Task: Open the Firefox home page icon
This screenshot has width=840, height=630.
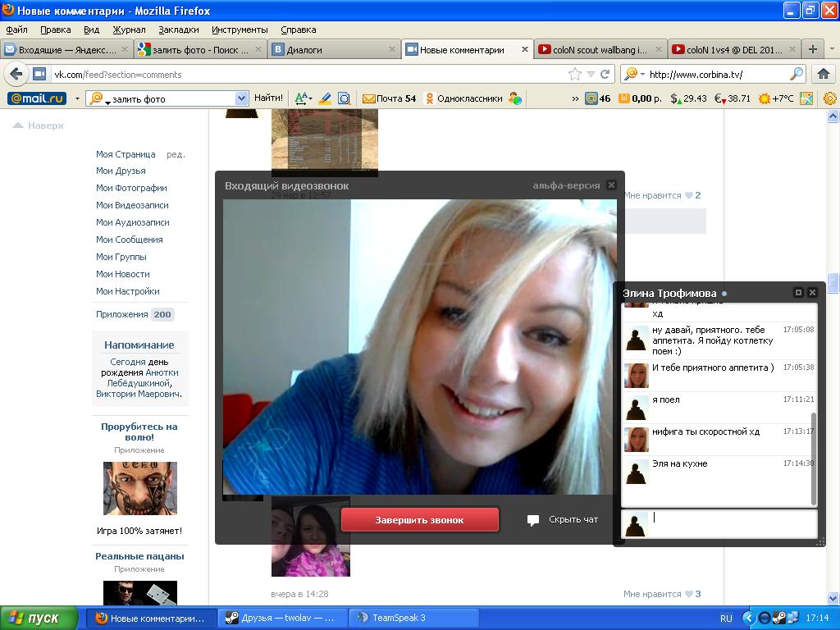Action: pyautogui.click(x=824, y=74)
